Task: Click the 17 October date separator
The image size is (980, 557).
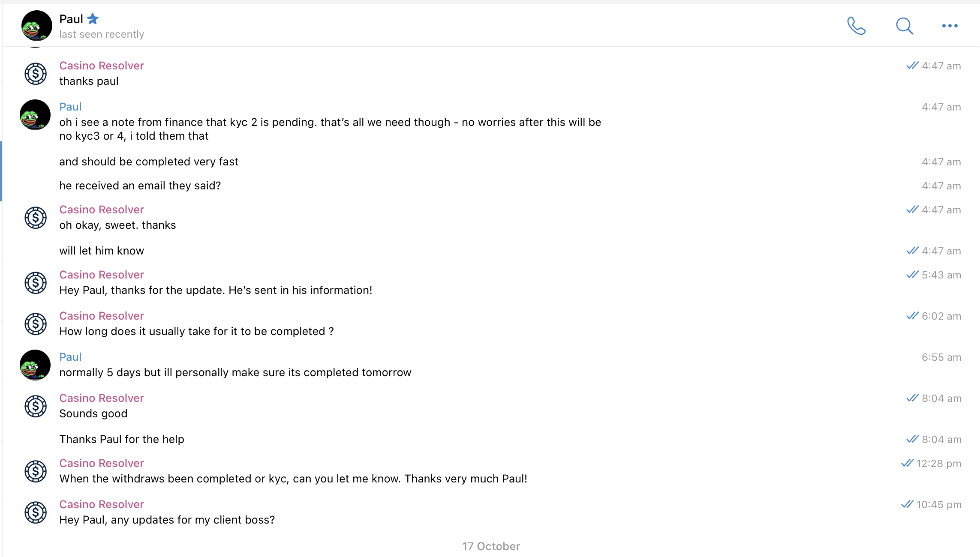Action: point(491,546)
